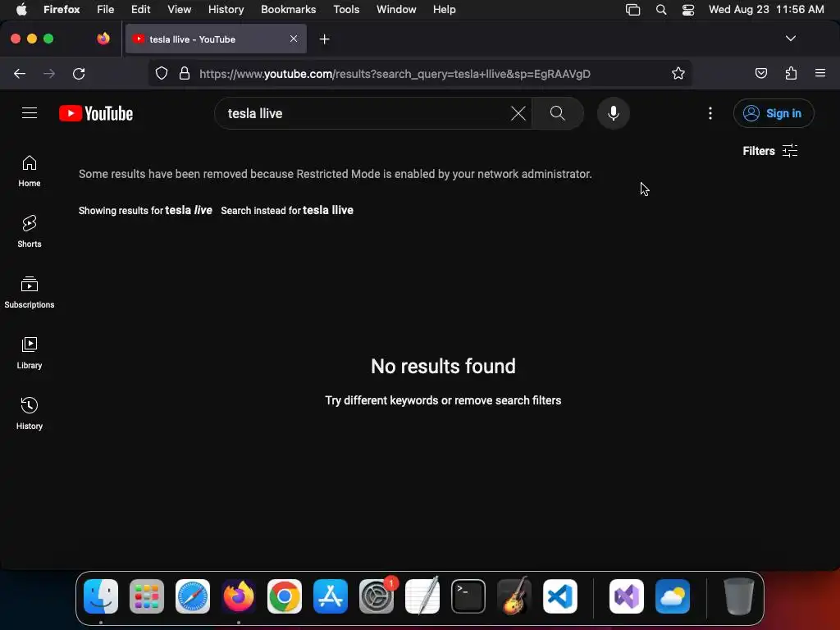Open Shorts from the sidebar
Viewport: 840px width, 630px height.
click(x=30, y=232)
